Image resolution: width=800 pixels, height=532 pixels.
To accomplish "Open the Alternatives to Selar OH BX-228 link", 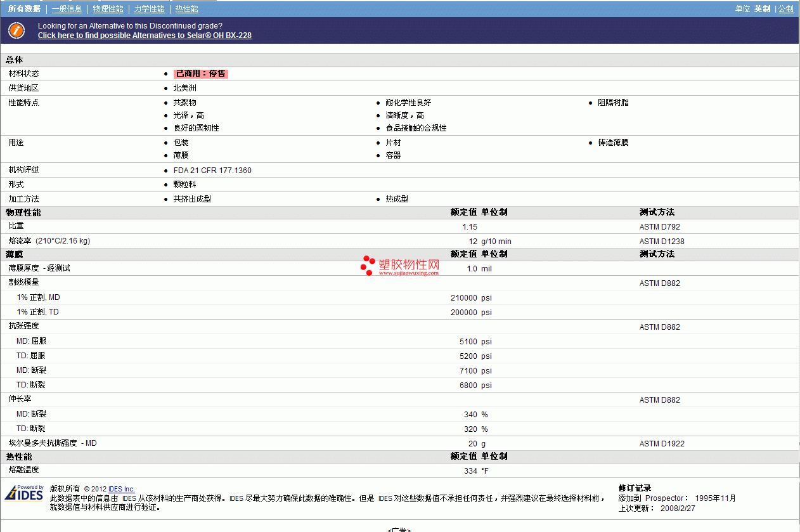I will coord(145,36).
